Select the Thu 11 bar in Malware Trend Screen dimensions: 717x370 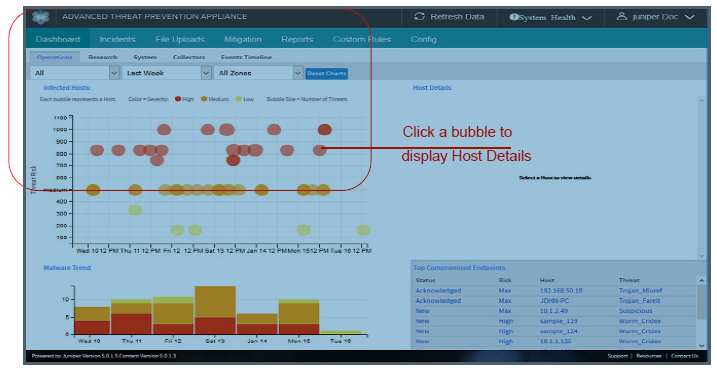(131, 317)
